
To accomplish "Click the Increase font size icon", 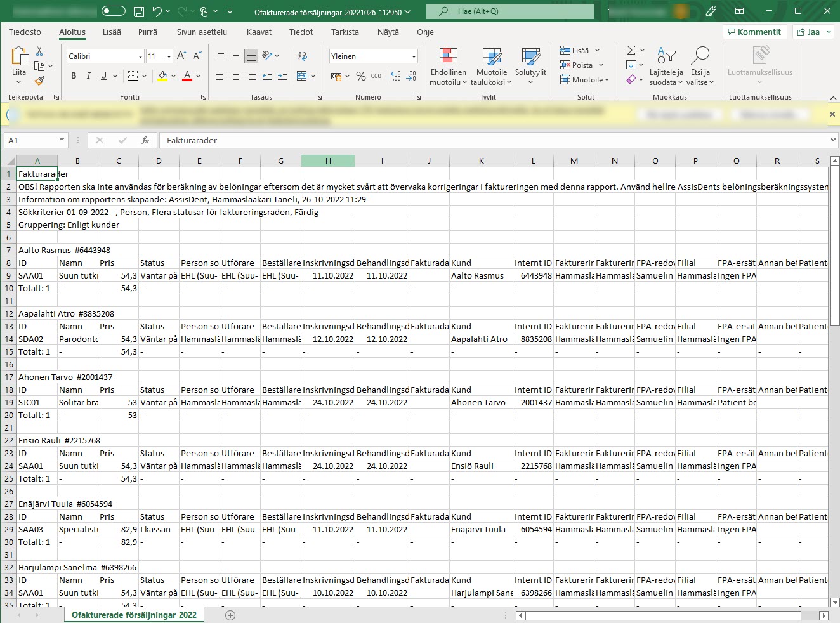I will pyautogui.click(x=181, y=56).
